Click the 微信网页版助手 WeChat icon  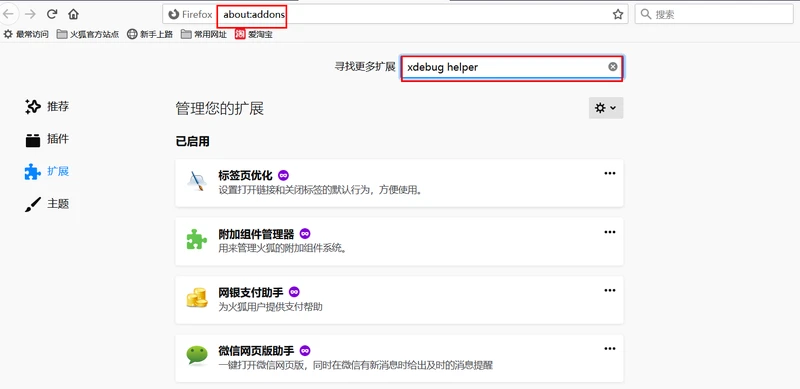tap(197, 356)
